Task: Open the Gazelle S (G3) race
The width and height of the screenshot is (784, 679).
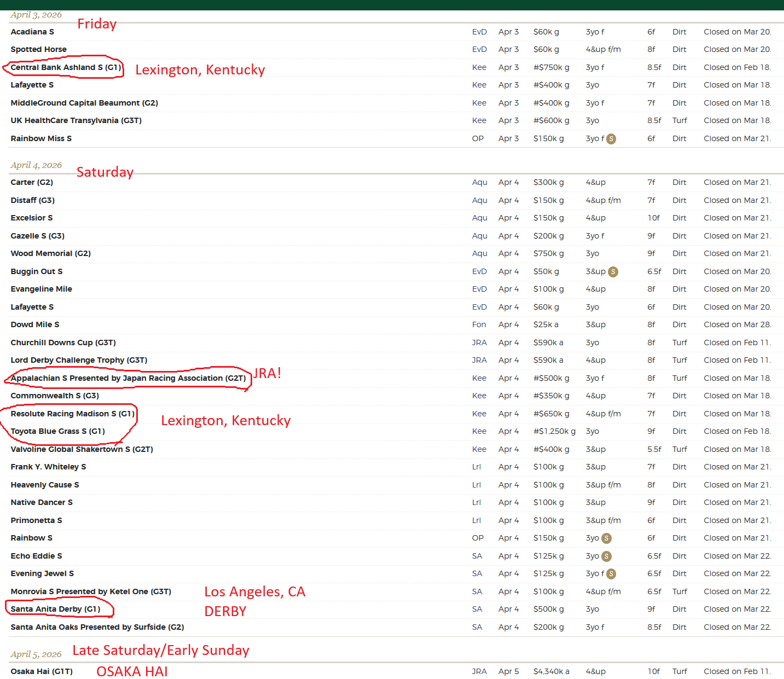Action: pyautogui.click(x=38, y=236)
